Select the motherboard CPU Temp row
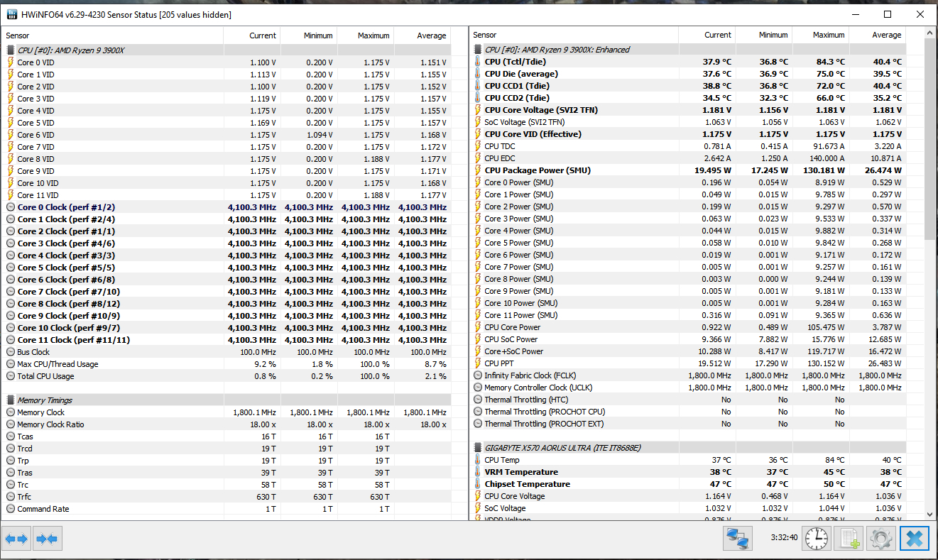 point(688,460)
